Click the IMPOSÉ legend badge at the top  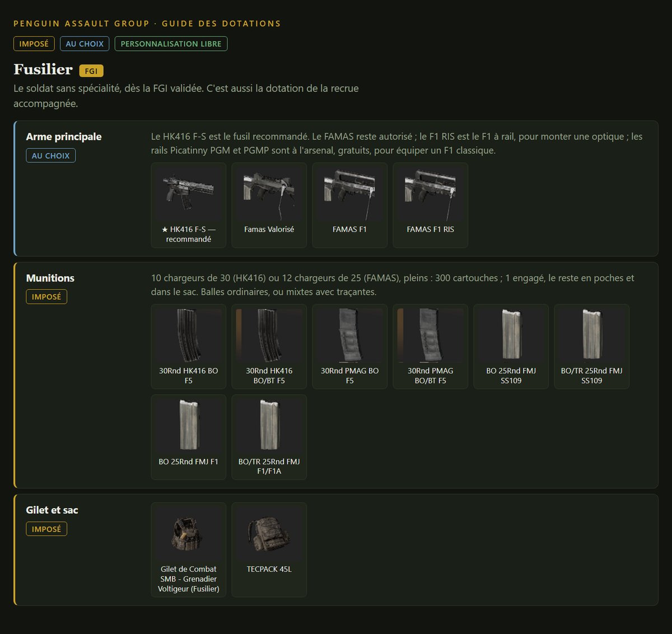pyautogui.click(x=34, y=44)
